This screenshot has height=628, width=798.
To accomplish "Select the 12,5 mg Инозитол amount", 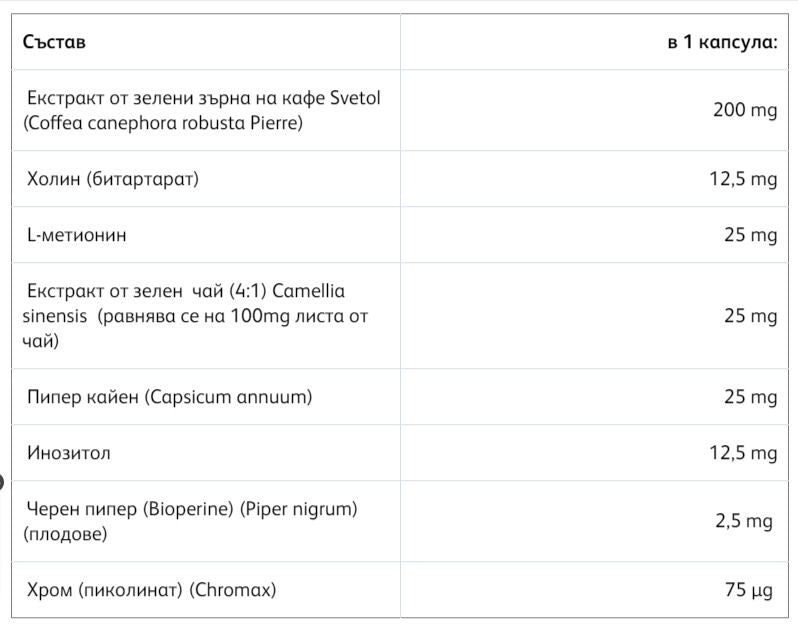I will click(743, 452).
